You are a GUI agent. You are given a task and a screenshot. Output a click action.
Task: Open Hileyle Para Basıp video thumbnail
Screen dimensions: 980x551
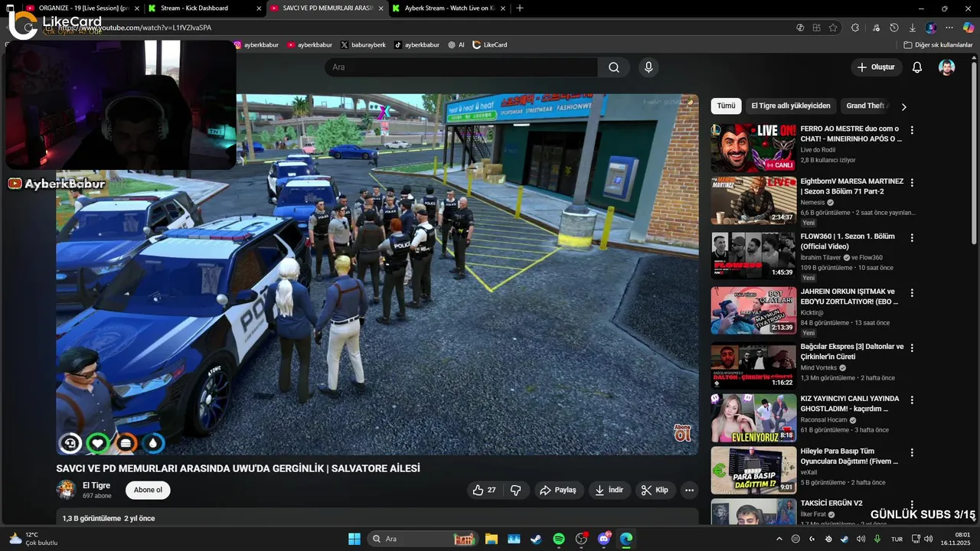click(753, 470)
